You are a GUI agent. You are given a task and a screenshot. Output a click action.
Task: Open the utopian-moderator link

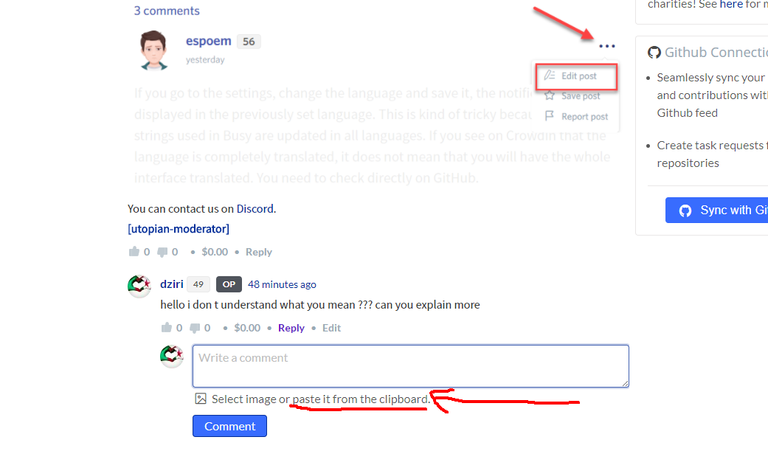178,229
